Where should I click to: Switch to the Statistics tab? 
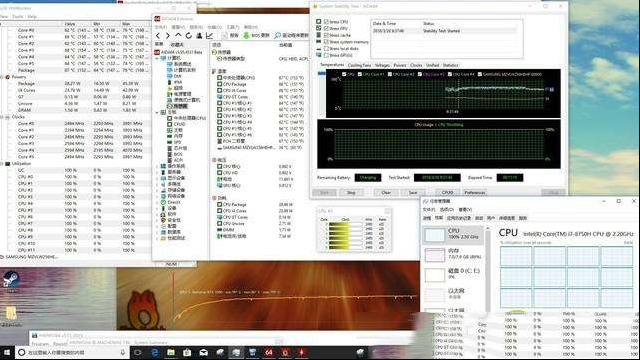coord(450,65)
